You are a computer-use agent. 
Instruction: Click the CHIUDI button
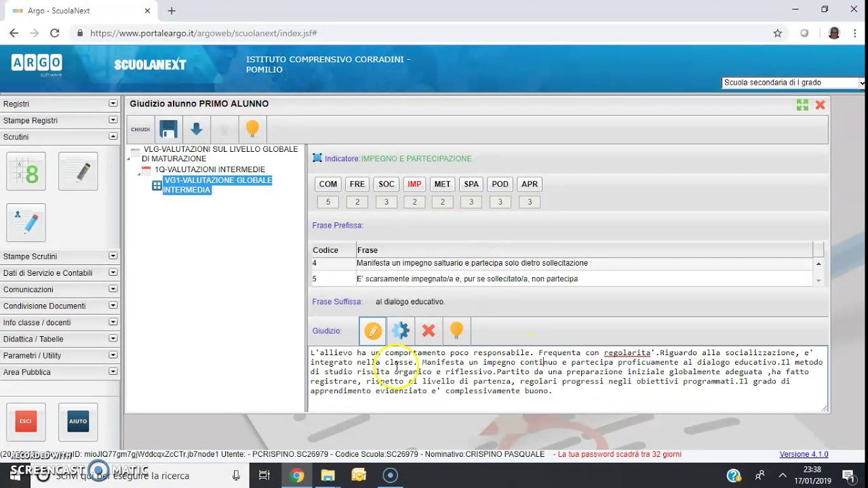point(140,129)
